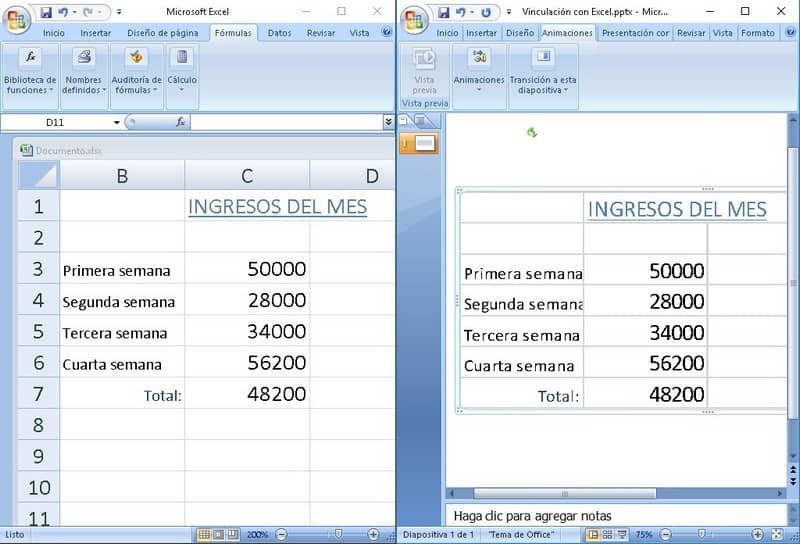Click the insert function fx button

pyautogui.click(x=181, y=122)
